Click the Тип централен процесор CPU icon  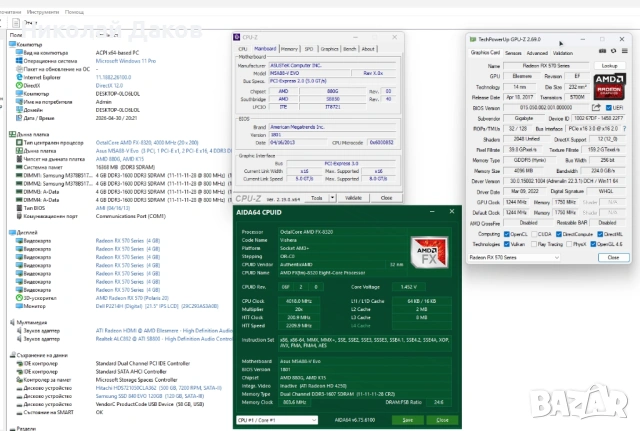click(x=19, y=142)
